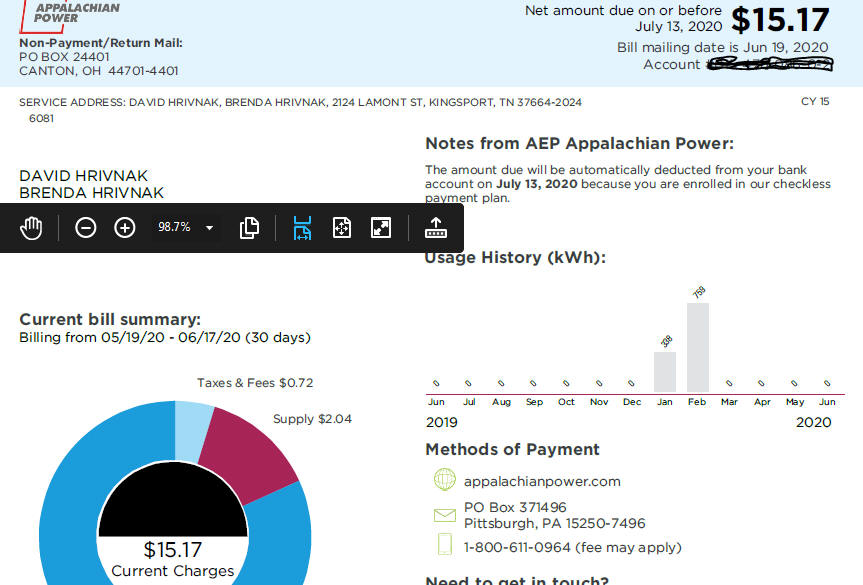
Task: Click the CY 15 code
Action: pyautogui.click(x=815, y=101)
